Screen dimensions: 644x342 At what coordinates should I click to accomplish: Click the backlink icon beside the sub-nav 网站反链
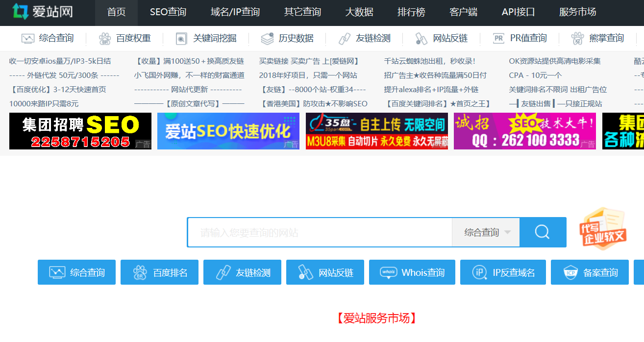pos(421,38)
